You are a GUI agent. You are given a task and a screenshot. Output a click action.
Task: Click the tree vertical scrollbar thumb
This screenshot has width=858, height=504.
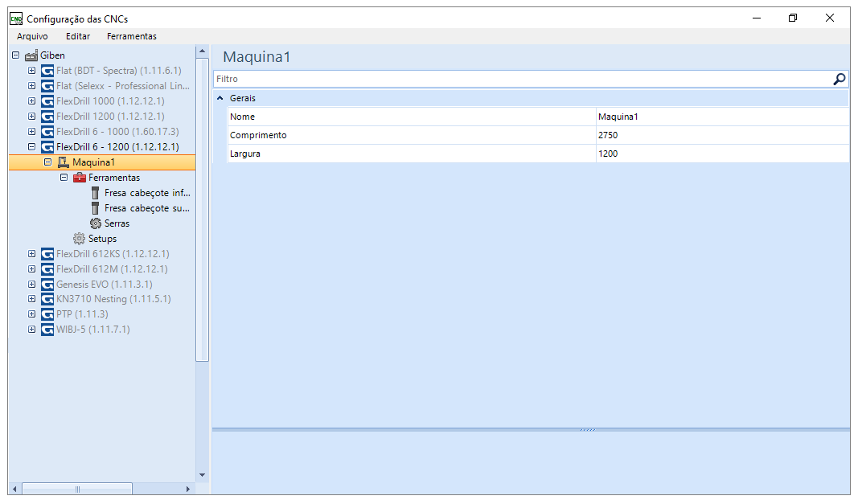click(x=202, y=210)
